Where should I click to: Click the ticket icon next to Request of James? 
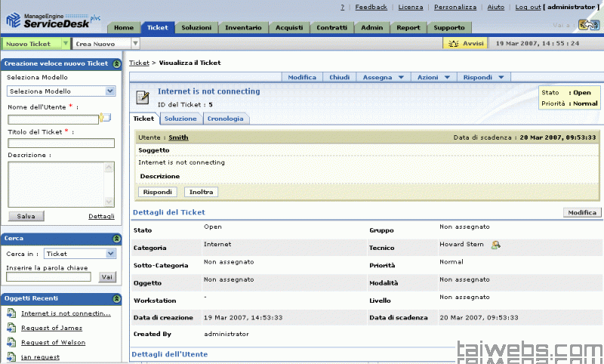click(x=11, y=328)
